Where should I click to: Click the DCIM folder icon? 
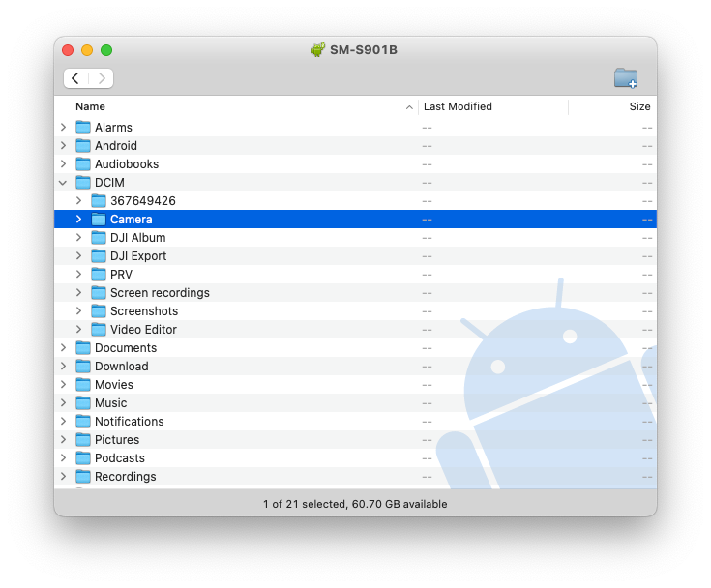point(83,182)
